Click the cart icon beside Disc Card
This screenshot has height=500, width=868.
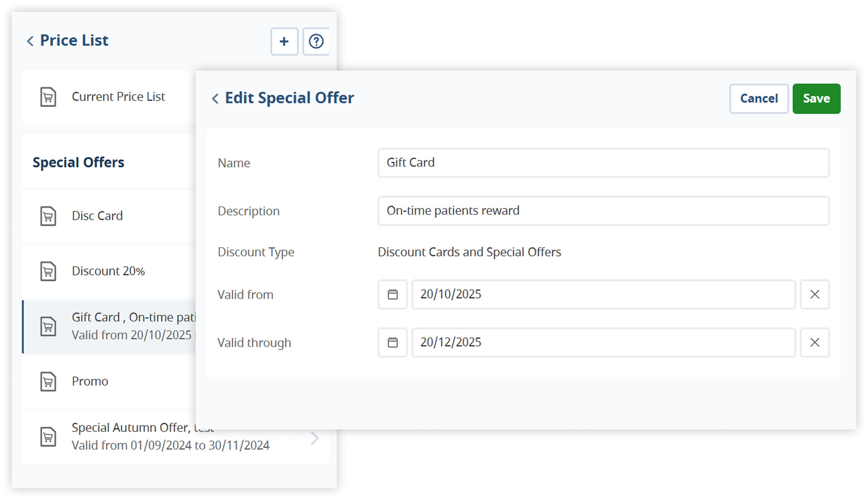48,216
